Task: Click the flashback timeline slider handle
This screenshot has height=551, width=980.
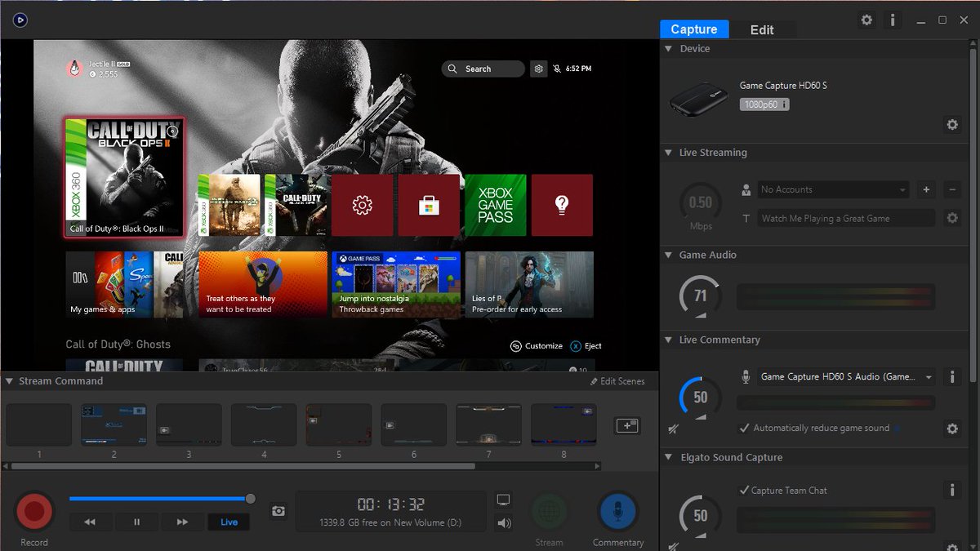Action: coord(251,498)
